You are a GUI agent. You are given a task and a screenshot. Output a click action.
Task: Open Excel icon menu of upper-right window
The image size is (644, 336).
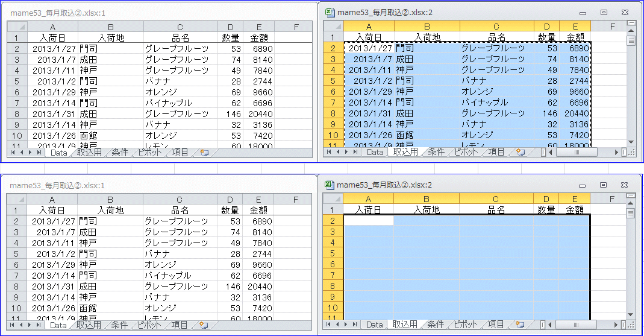click(329, 12)
